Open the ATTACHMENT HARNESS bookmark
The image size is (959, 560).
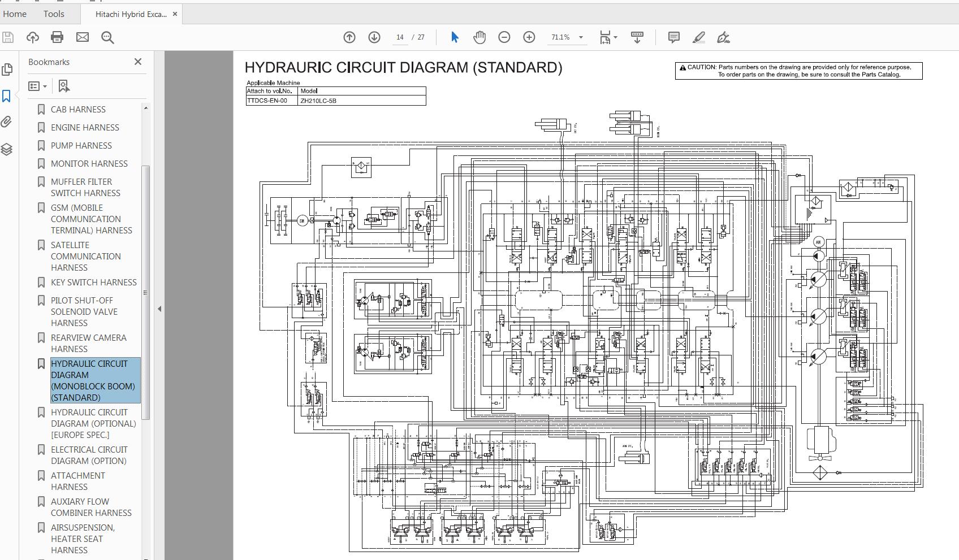78,481
